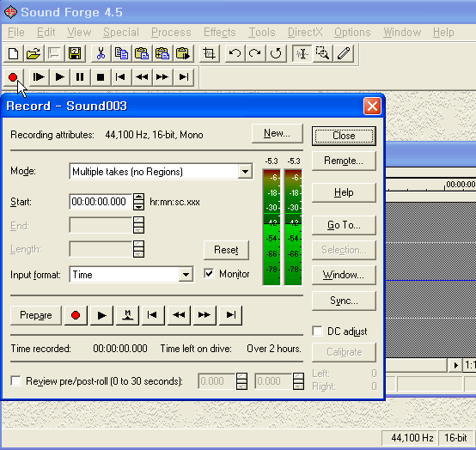Click Go to Start inside the Record dialog
Viewport: 476px width, 450px height.
pos(153,315)
